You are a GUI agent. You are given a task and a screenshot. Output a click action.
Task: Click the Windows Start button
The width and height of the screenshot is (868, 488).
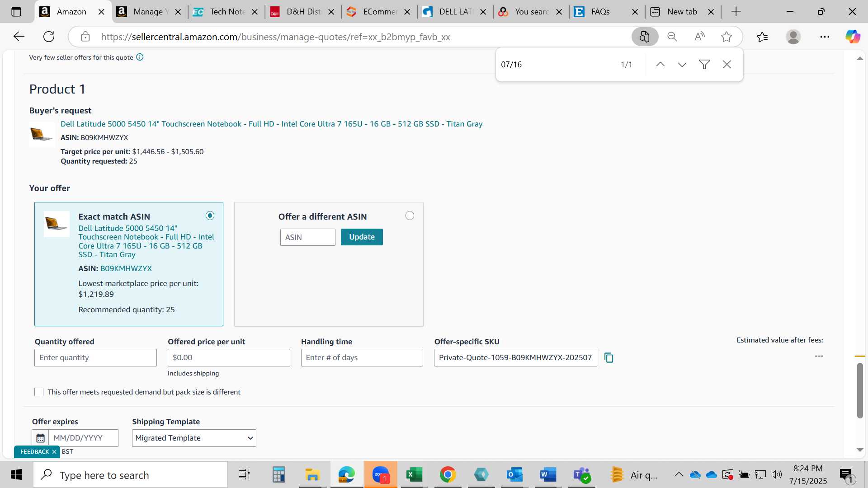click(16, 475)
